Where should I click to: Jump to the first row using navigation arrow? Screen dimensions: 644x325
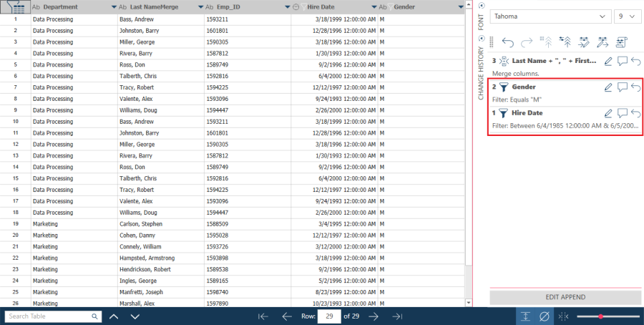(263, 316)
